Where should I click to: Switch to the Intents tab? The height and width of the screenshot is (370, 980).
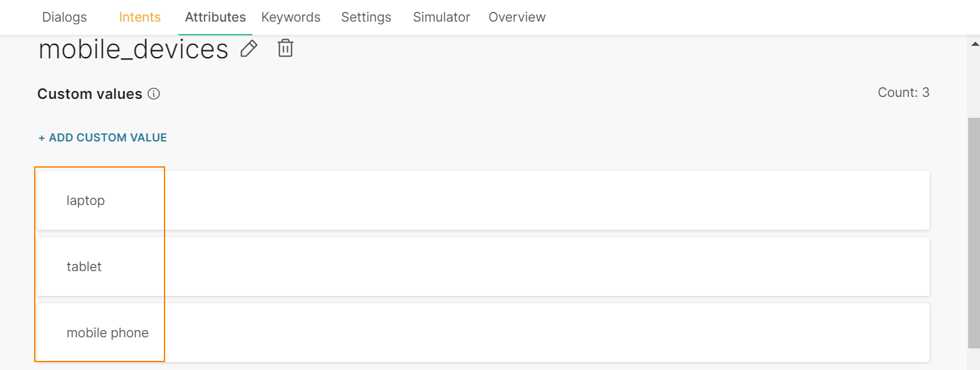click(x=140, y=17)
